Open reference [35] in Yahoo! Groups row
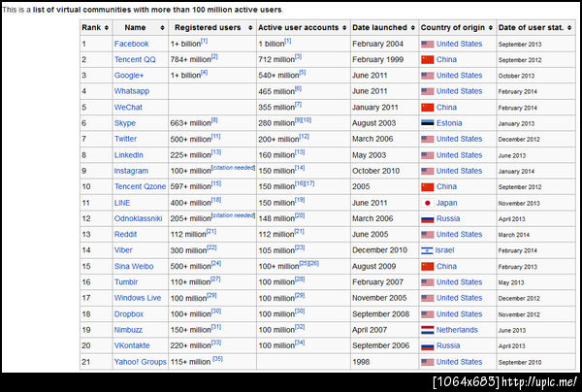 217,359
